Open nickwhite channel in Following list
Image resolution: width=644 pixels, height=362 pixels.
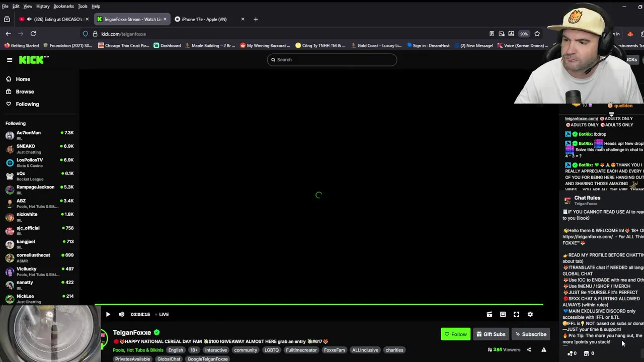[39, 217]
